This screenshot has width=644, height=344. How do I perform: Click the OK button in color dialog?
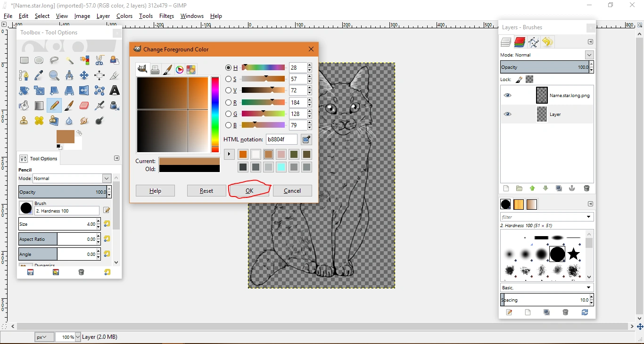(x=249, y=191)
